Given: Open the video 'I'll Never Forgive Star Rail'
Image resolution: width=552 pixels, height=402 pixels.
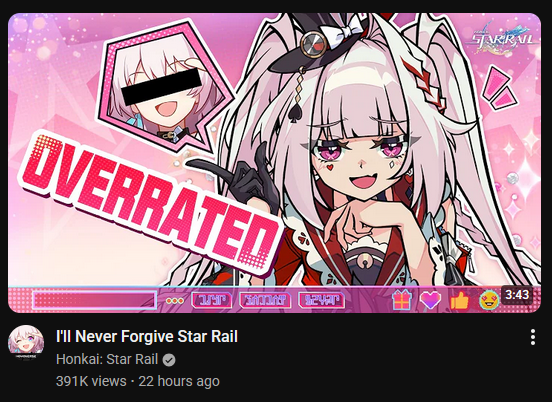Looking at the screenshot, I should [147, 336].
